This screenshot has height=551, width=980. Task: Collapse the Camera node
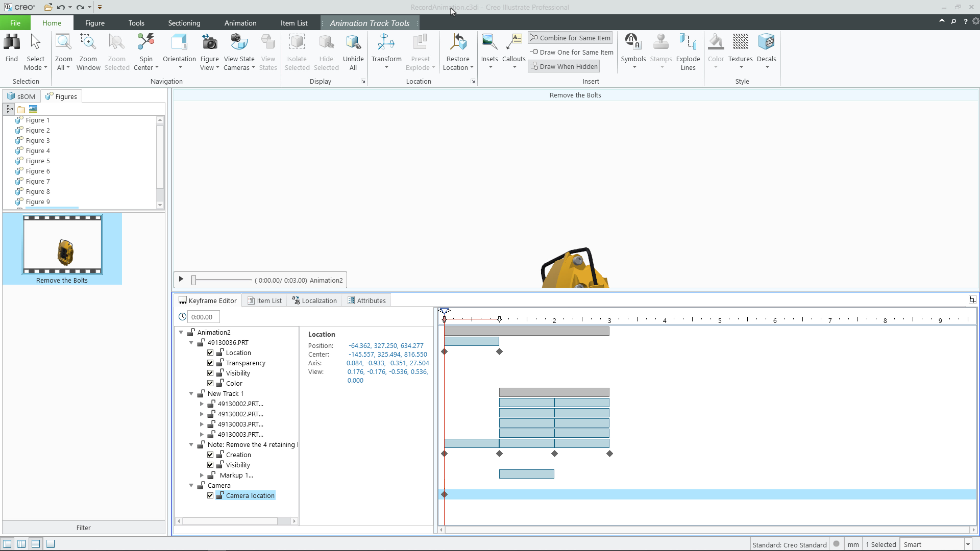click(x=191, y=485)
